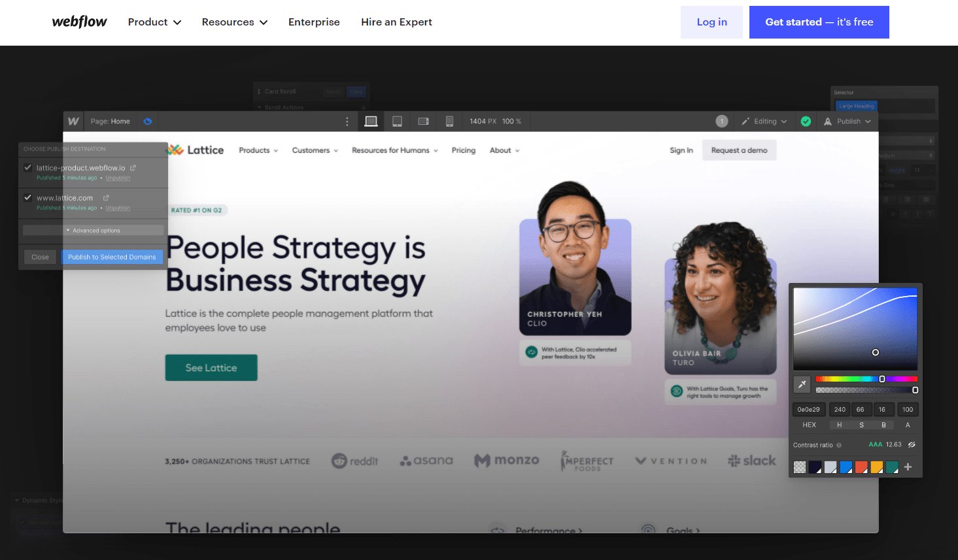The height and width of the screenshot is (560, 958).
Task: Open the Enterprise nav item
Action: (314, 22)
